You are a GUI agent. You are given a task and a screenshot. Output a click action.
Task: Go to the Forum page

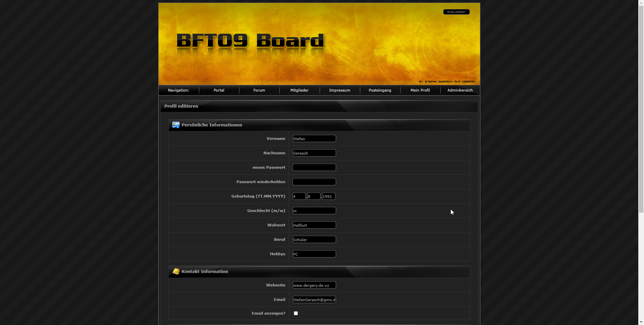coord(259,90)
